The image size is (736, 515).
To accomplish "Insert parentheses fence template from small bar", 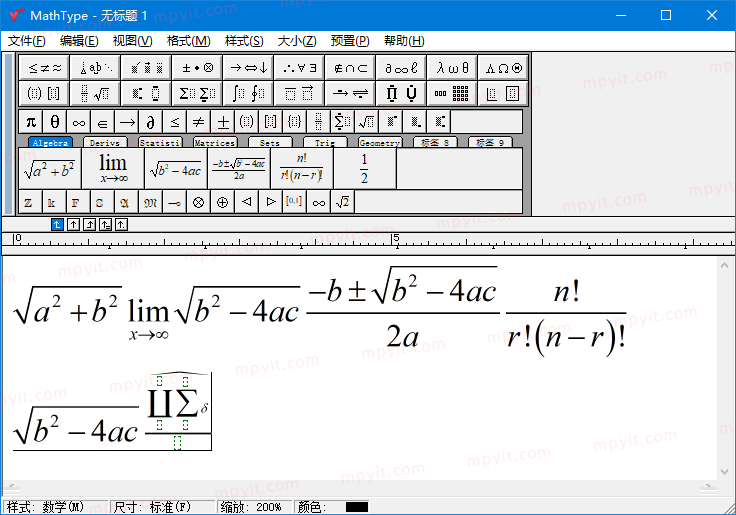I will (x=247, y=122).
